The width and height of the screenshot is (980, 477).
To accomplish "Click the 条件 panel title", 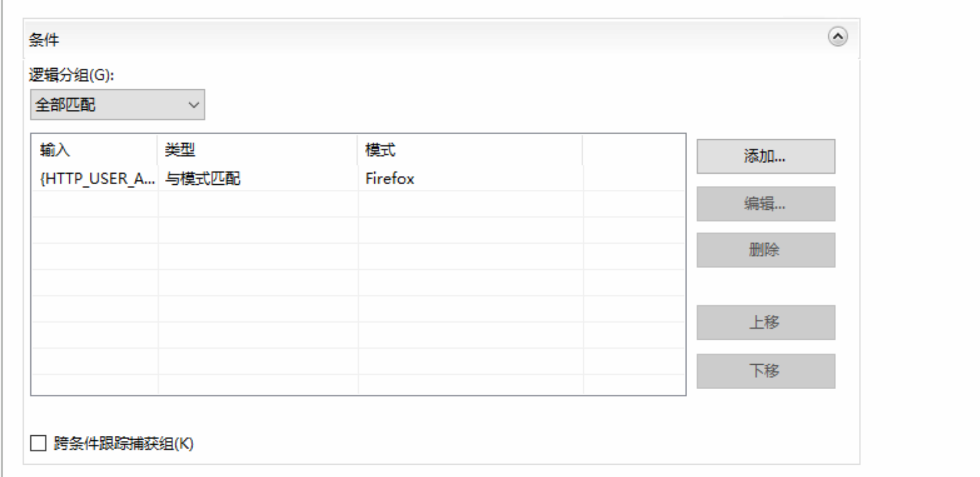I will [44, 40].
